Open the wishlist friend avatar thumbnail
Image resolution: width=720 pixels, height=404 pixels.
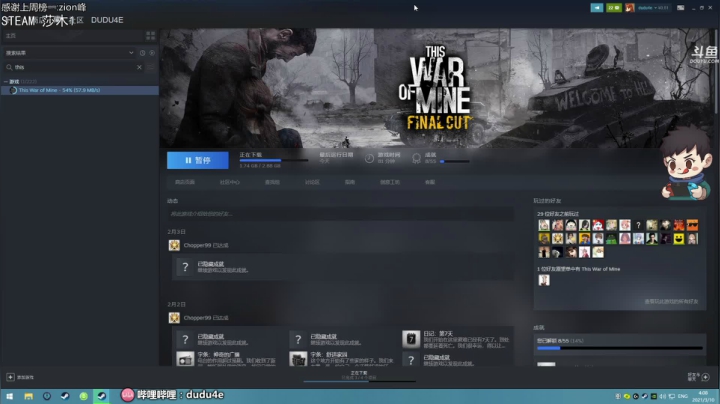(544, 280)
